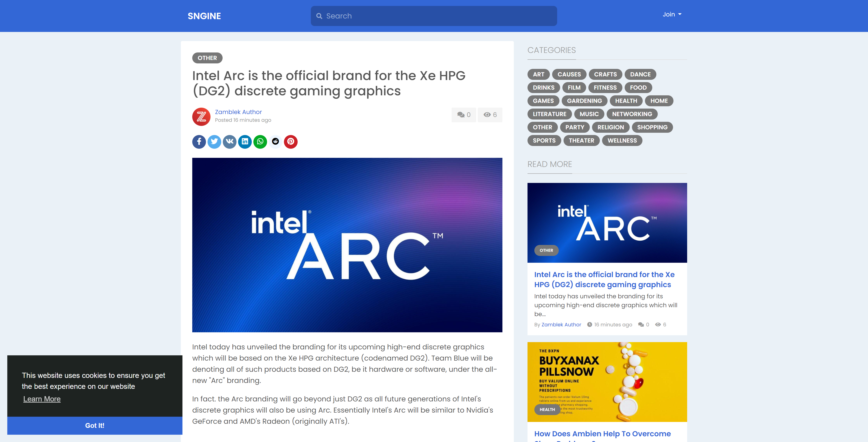Open the PARTY category
This screenshot has height=442, width=868.
tap(574, 127)
